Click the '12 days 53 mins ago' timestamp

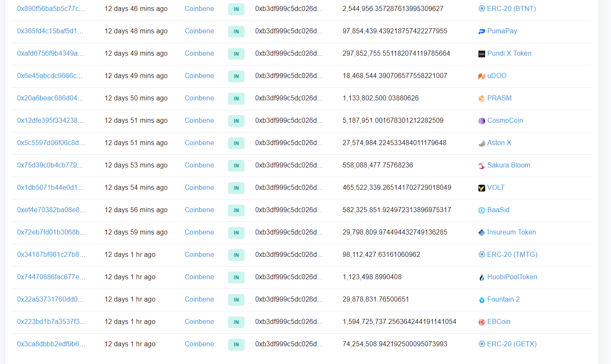[136, 165]
